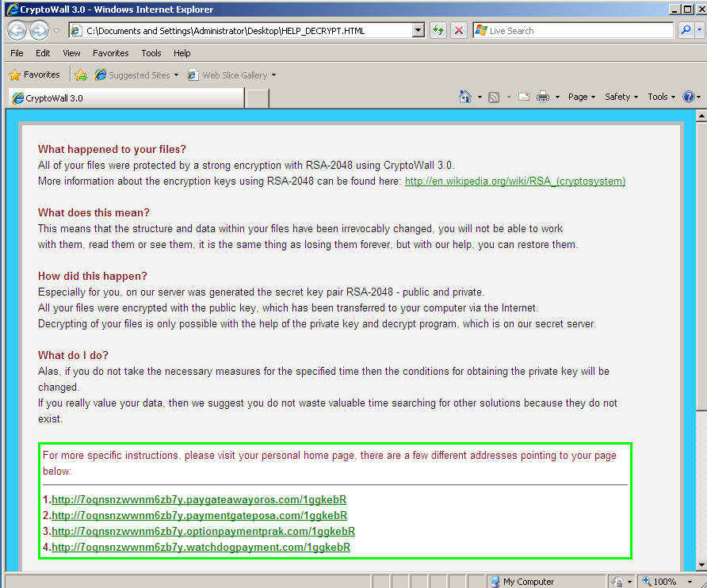Expand the Safety dropdown menu
This screenshot has width=707, height=588.
[621, 97]
